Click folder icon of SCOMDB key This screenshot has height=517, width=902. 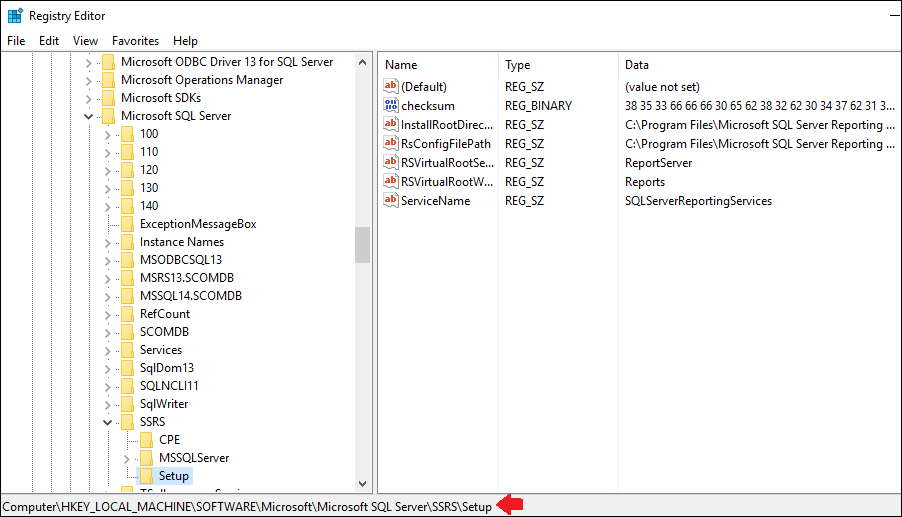(x=127, y=332)
